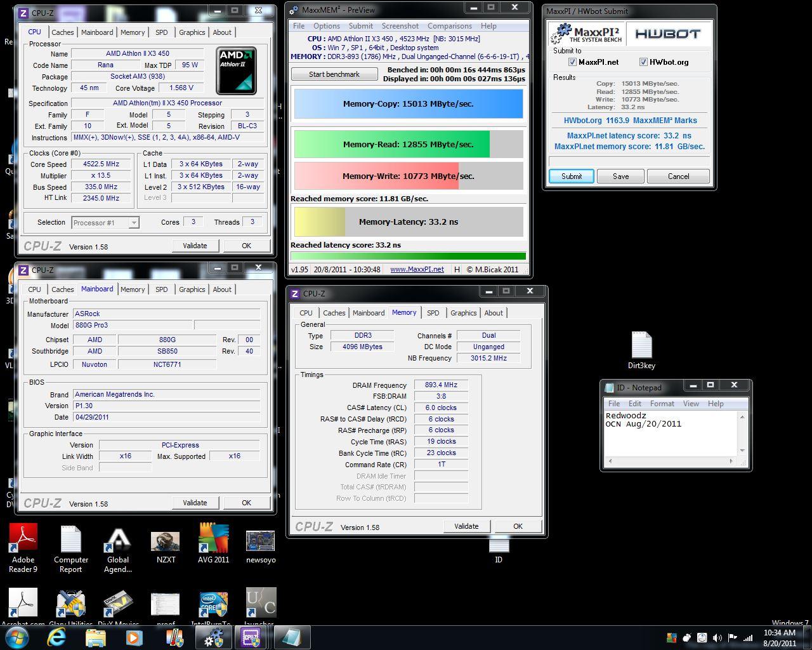Open the Comparisons menu in MaxxMEM

point(450,26)
